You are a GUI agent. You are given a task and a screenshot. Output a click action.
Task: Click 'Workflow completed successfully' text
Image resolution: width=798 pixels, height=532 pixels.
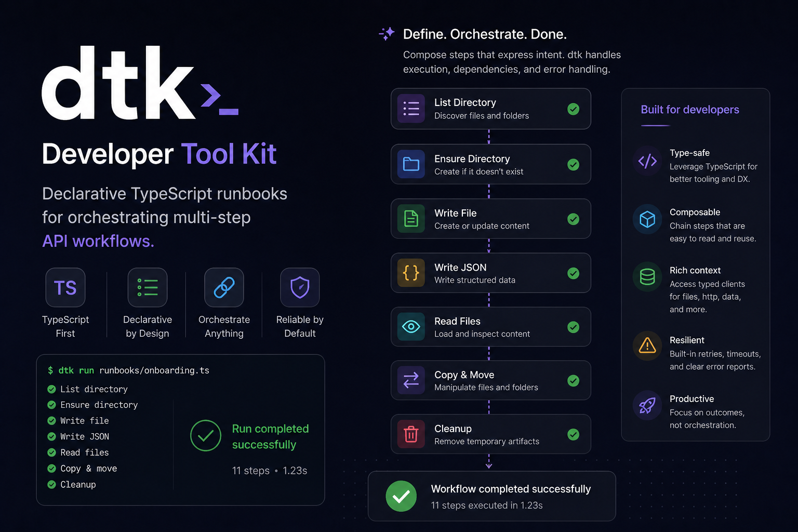pyautogui.click(x=511, y=489)
